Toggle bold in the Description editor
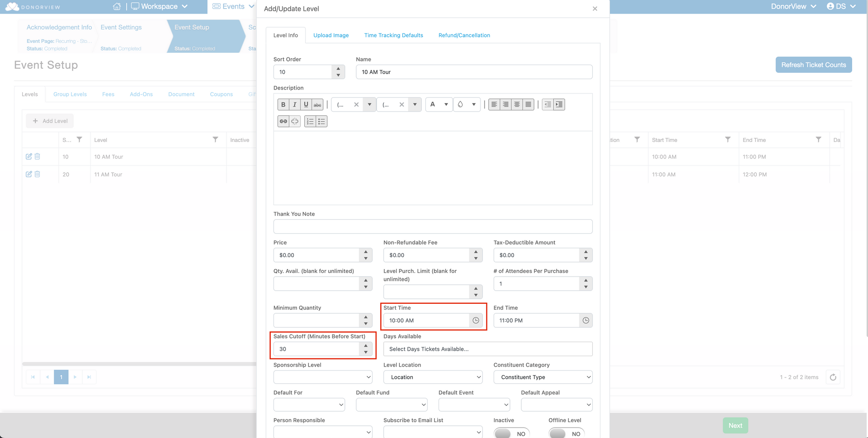 pos(283,104)
